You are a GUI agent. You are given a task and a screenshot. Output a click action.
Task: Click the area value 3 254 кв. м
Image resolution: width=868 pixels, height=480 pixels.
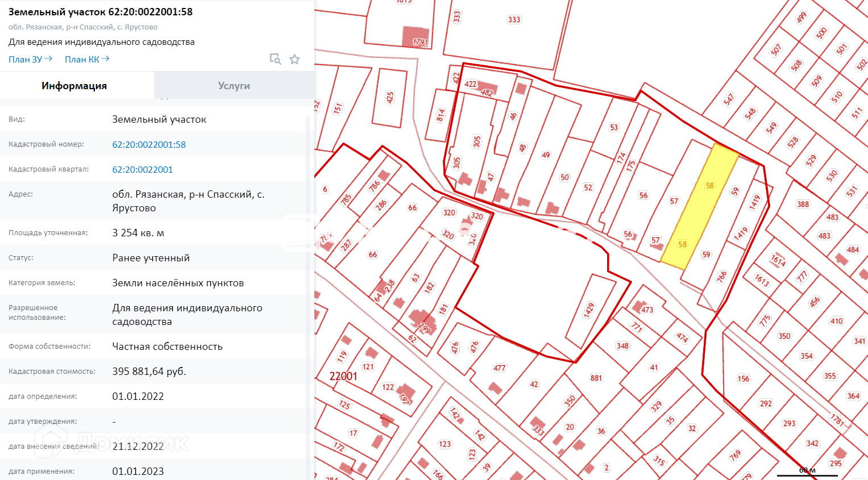tap(138, 233)
